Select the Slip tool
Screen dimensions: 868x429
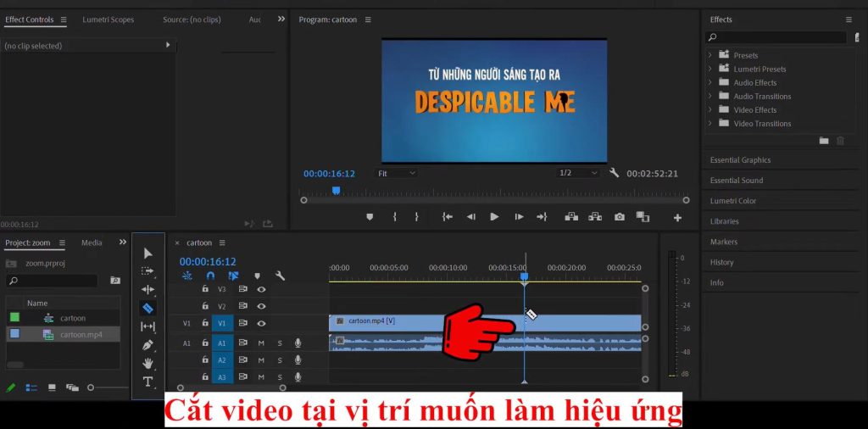click(147, 326)
